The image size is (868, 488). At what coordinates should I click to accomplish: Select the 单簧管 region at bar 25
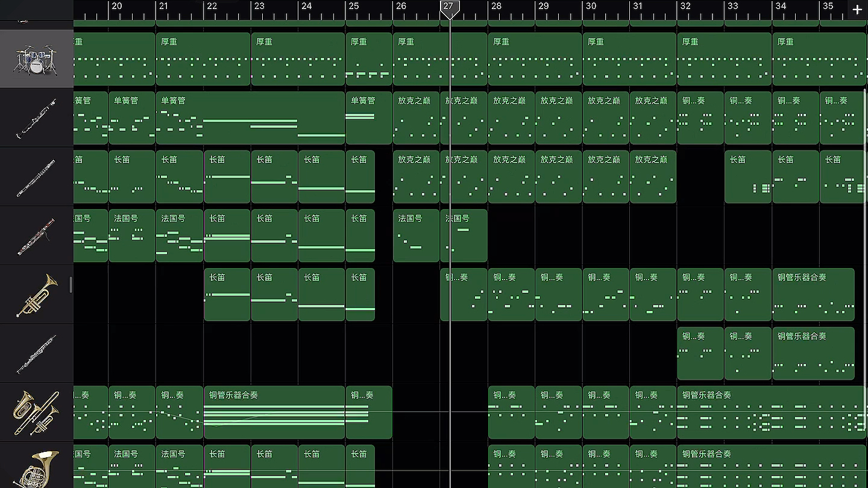pos(369,118)
